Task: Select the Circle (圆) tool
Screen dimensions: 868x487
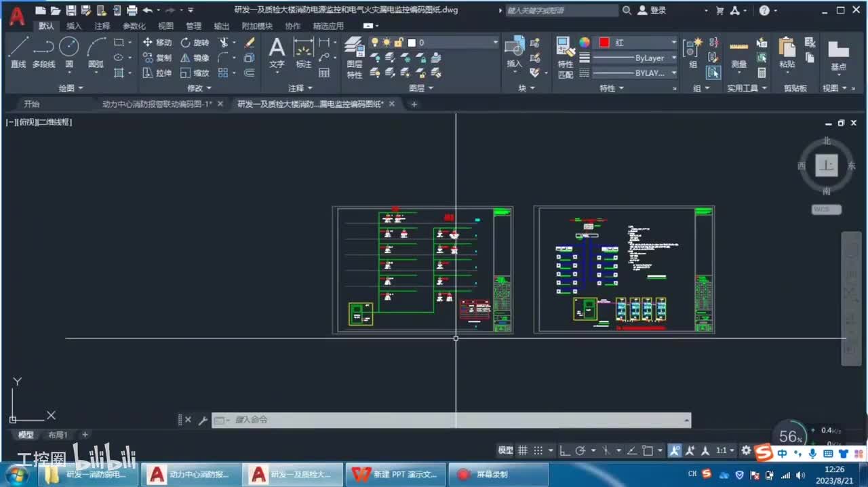Action: (x=69, y=52)
